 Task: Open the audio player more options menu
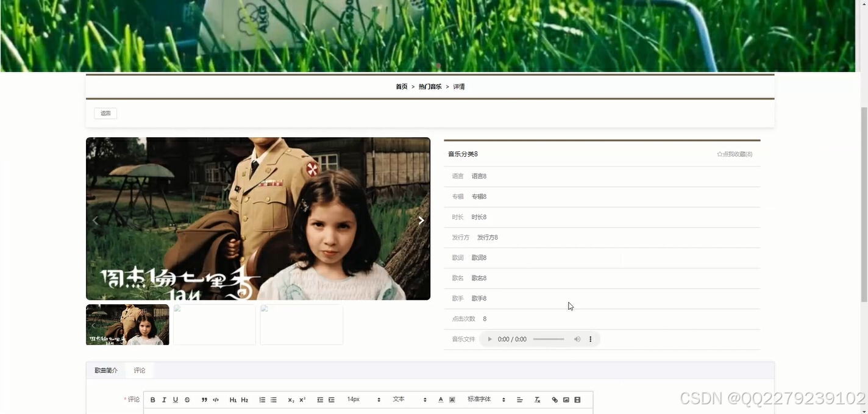click(591, 339)
